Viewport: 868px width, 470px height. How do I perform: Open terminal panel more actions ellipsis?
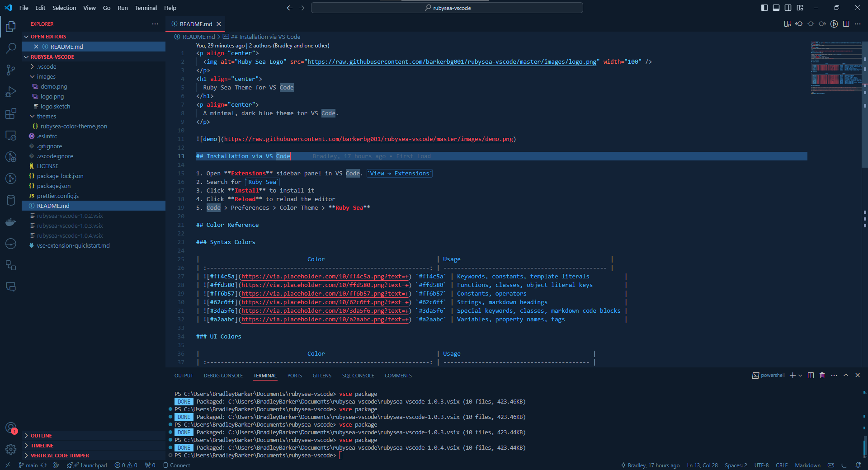pos(834,376)
